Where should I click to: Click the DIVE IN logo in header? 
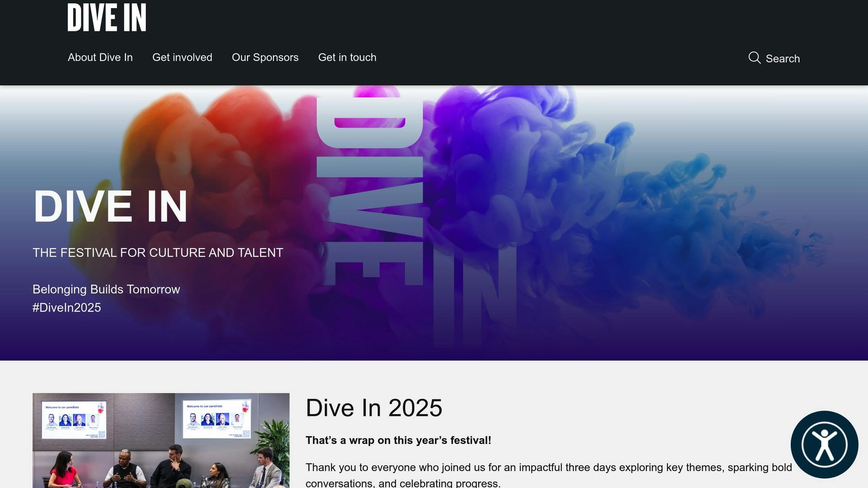107,17
